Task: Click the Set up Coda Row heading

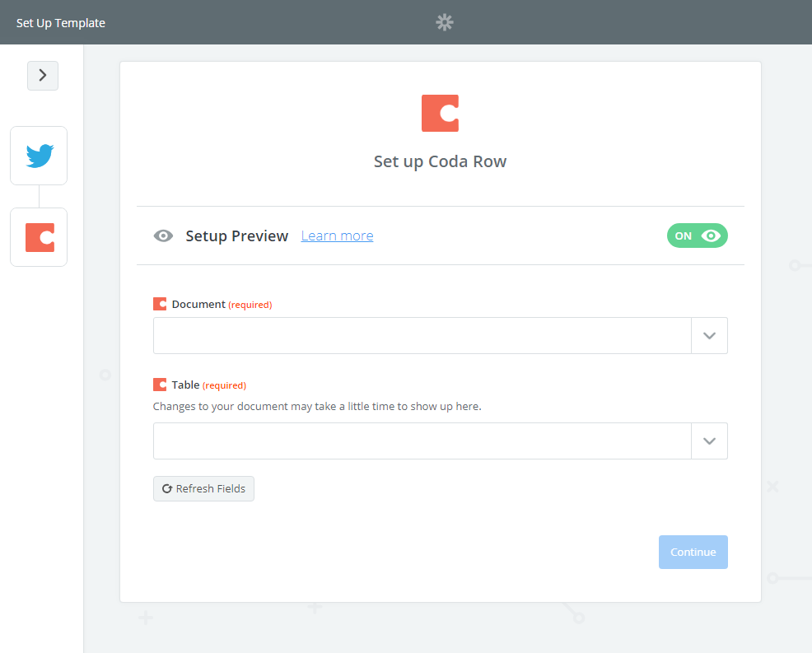Action: click(x=440, y=161)
